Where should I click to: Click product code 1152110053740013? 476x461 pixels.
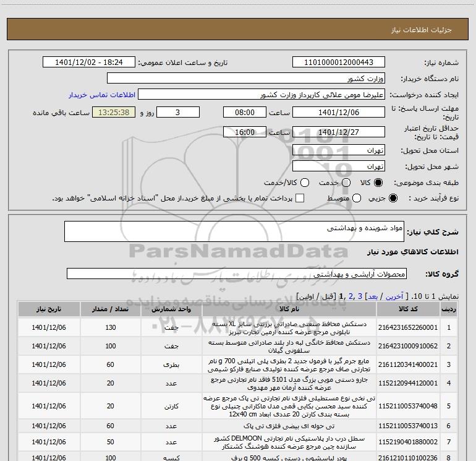(408, 426)
